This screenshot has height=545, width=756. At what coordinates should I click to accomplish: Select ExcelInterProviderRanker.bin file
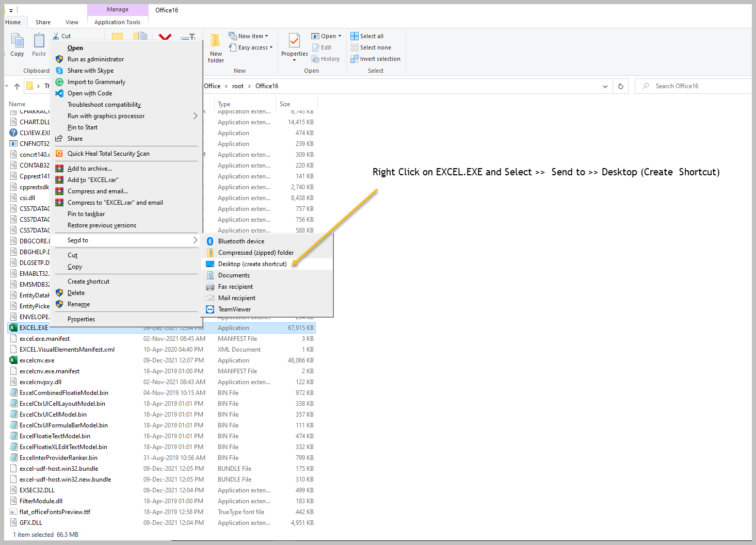162,458
